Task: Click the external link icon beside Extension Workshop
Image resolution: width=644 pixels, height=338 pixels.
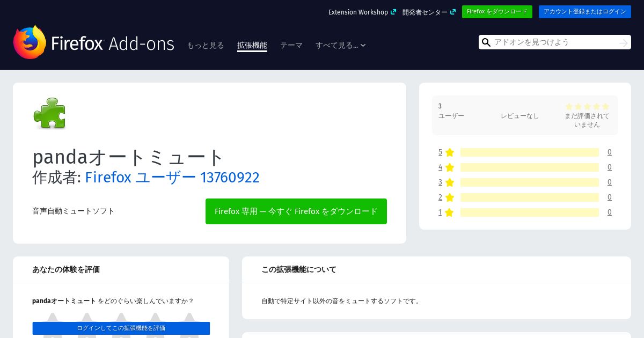Action: (x=393, y=12)
